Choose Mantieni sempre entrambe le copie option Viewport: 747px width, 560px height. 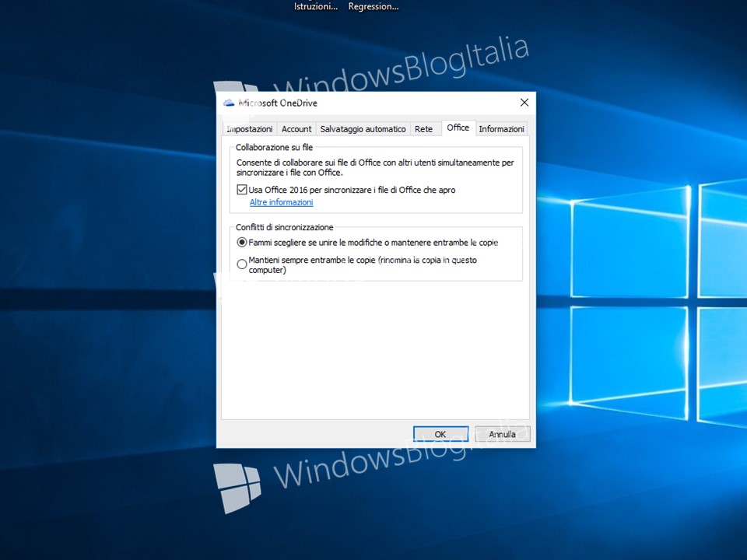(x=242, y=264)
